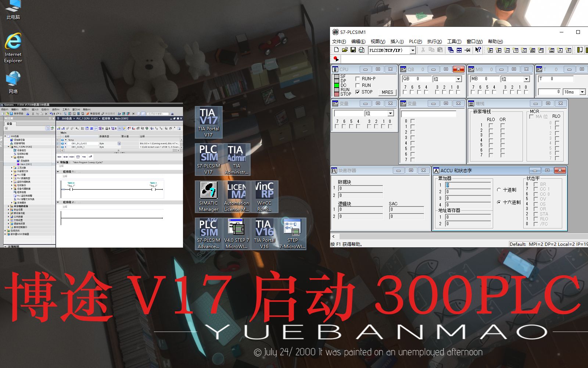Click 添加新设备 in the project tree
Image resolution: width=588 pixels, height=368 pixels.
pyautogui.click(x=19, y=139)
